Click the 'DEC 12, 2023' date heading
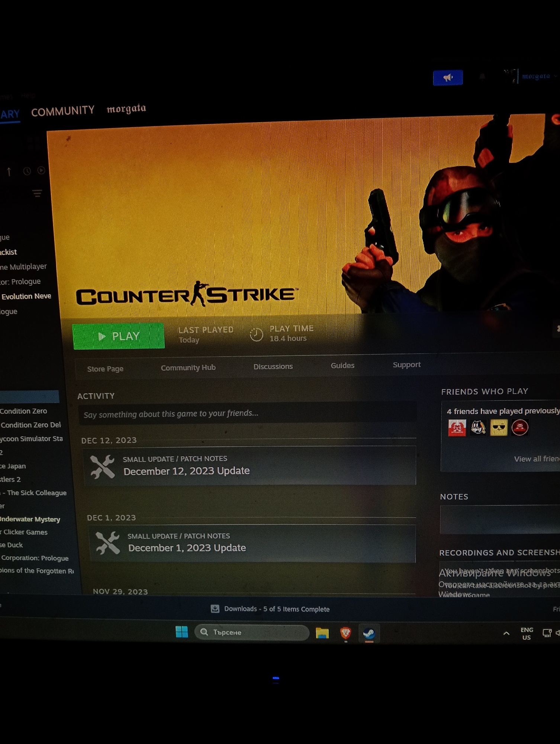This screenshot has width=560, height=744. [109, 440]
